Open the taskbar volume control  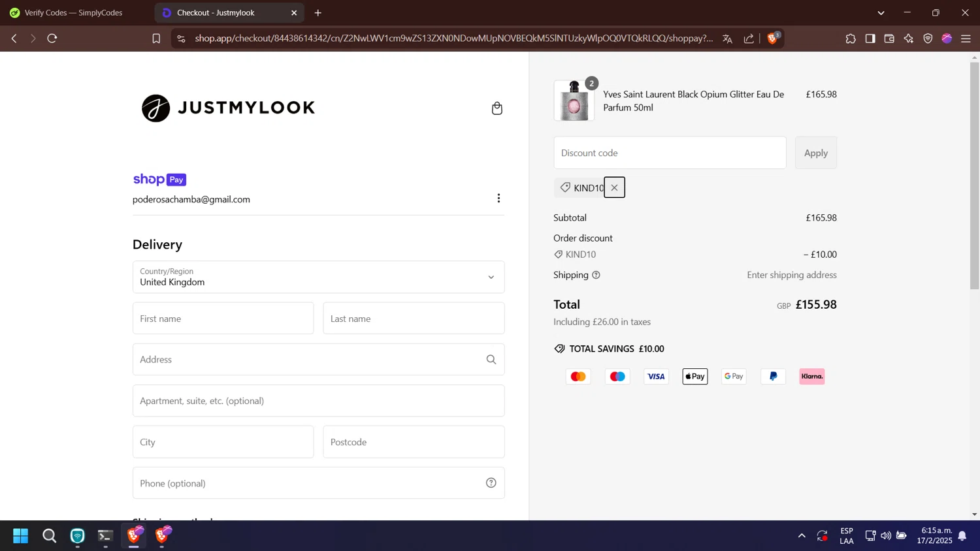(x=886, y=536)
